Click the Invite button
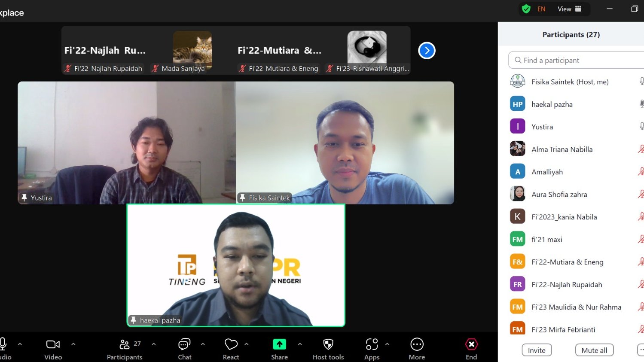Screen dimensions: 644x362 coord(537,350)
